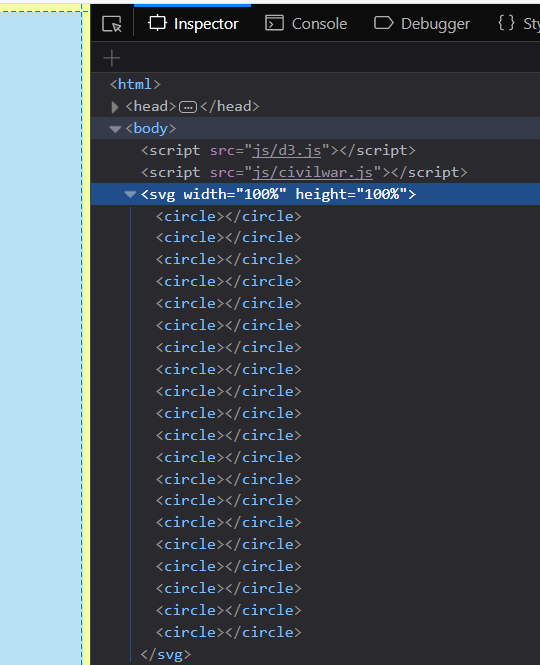
Task: Select the html root node
Action: click(135, 84)
